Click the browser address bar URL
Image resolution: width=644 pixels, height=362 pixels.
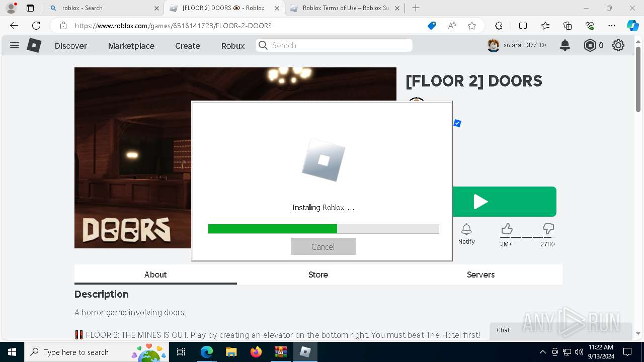173,26
